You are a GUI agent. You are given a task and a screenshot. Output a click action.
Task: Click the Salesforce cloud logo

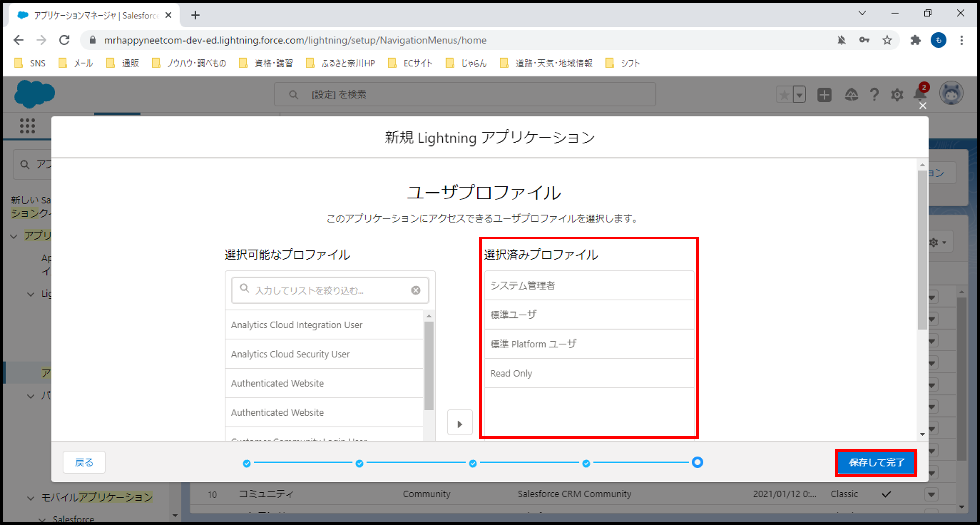(34, 94)
